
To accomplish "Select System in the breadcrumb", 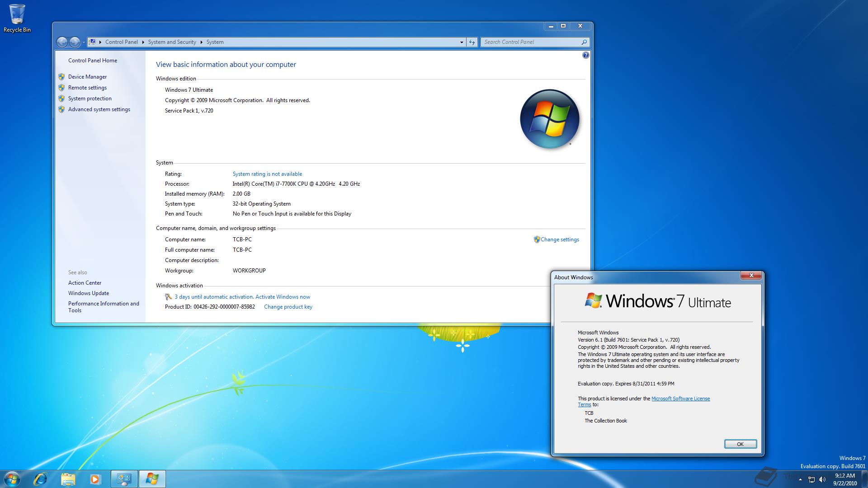I will 215,42.
